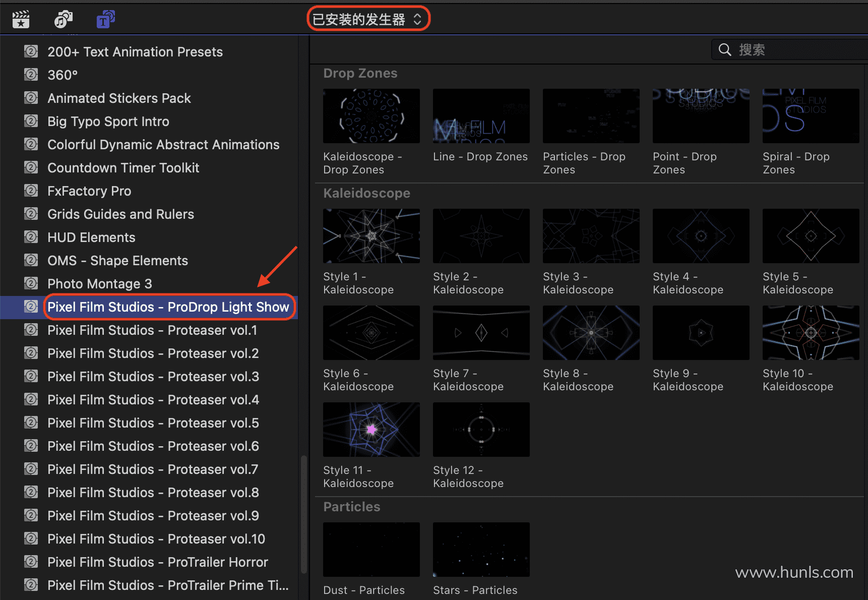868x600 pixels.
Task: Select Pixel Film Studios - ProTrailer Horror
Action: [x=149, y=562]
